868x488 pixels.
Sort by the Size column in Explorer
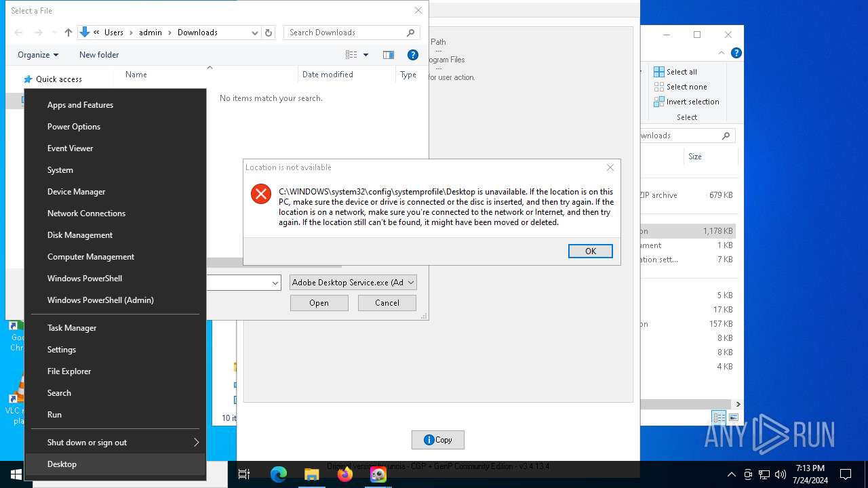click(695, 157)
